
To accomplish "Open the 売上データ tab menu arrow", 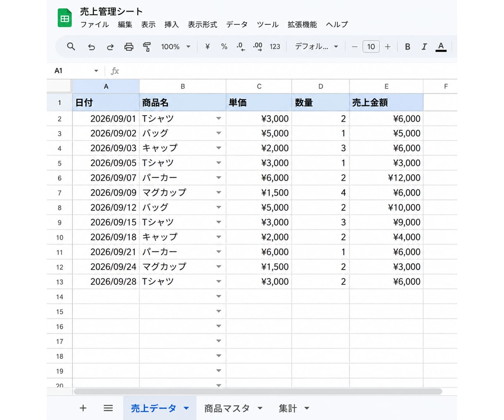I will pos(186,408).
